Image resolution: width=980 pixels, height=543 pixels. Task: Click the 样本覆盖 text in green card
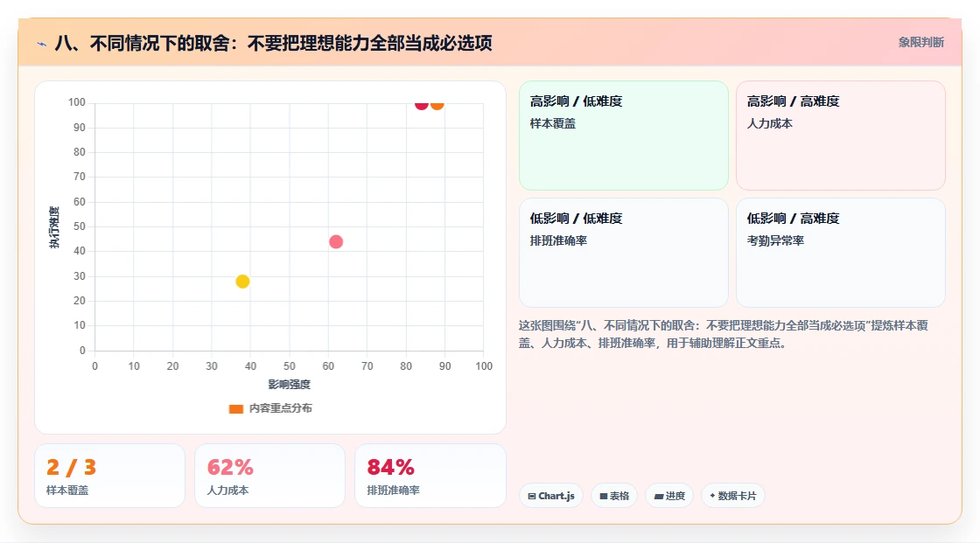click(x=552, y=123)
